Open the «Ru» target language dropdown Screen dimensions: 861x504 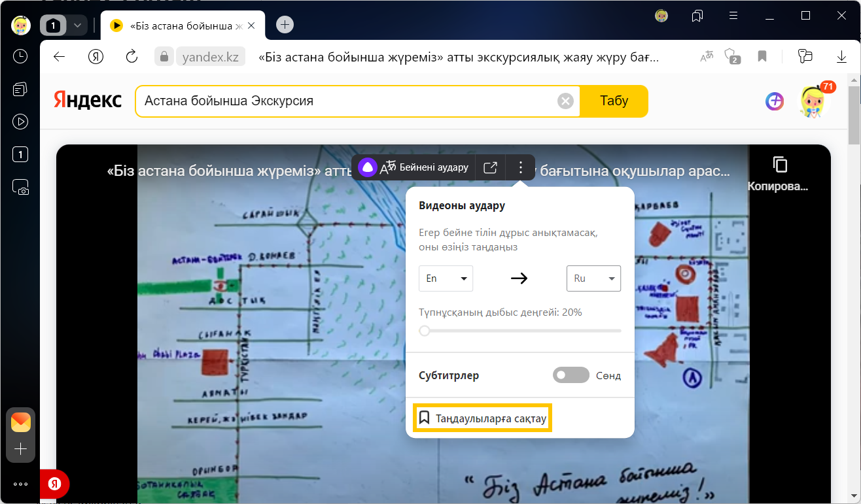(593, 278)
